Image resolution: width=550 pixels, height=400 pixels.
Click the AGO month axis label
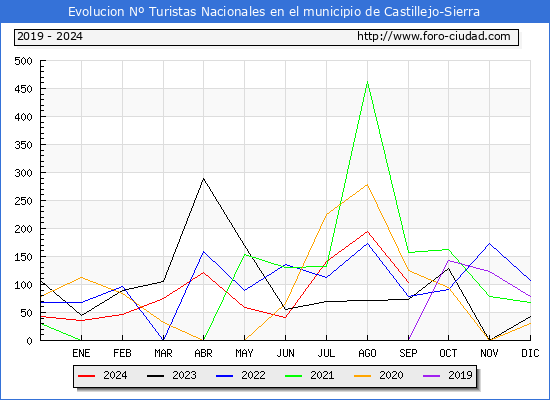367,353
